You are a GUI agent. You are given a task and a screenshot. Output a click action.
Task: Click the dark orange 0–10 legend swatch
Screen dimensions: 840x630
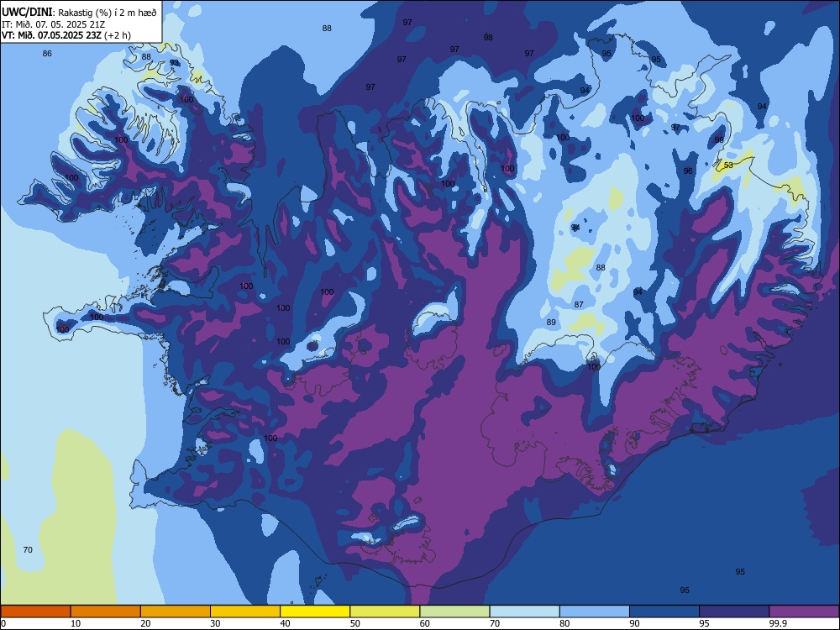pos(35,612)
